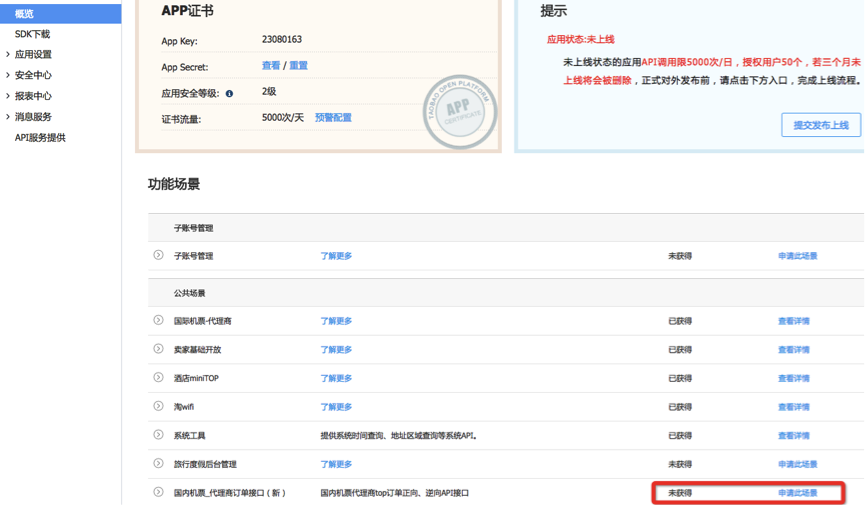
Task: Expand the 淘wifi row arrow icon
Action: coord(158,406)
